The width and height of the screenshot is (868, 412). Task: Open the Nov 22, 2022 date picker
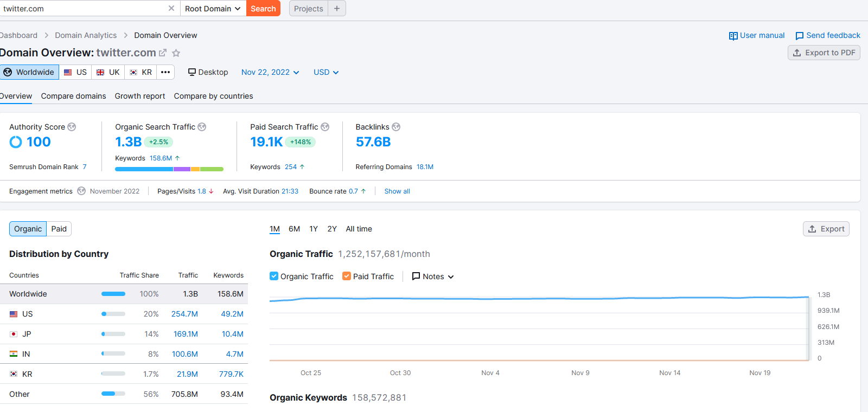[x=270, y=72]
